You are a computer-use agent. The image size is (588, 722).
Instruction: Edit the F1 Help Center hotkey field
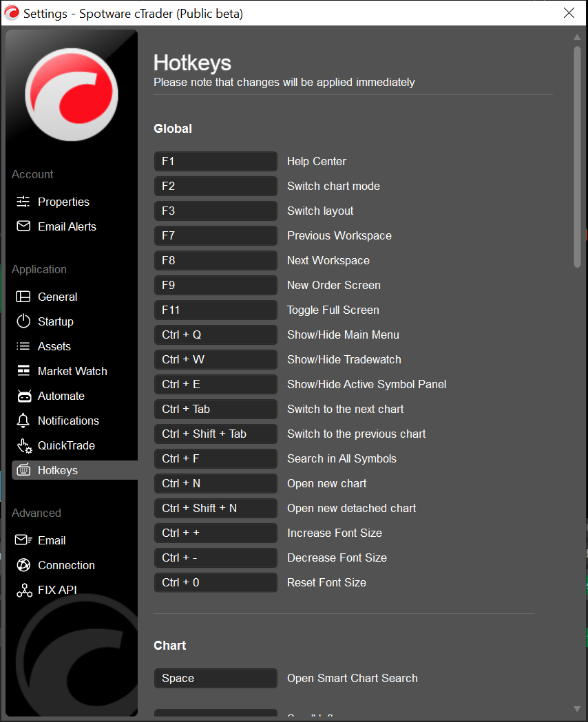point(216,161)
